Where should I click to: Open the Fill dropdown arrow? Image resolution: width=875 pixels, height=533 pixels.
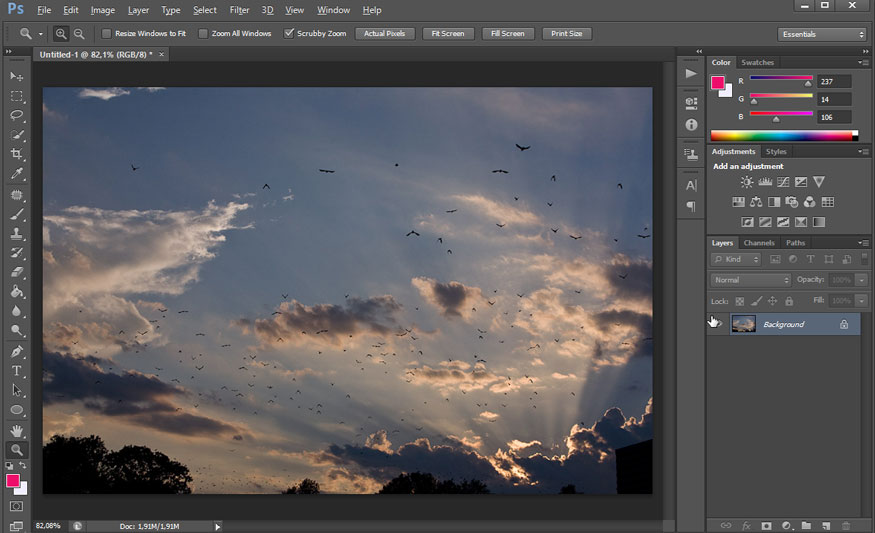[862, 301]
